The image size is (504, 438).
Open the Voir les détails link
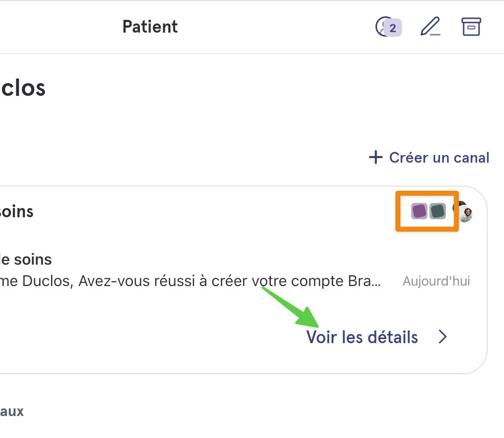point(362,337)
